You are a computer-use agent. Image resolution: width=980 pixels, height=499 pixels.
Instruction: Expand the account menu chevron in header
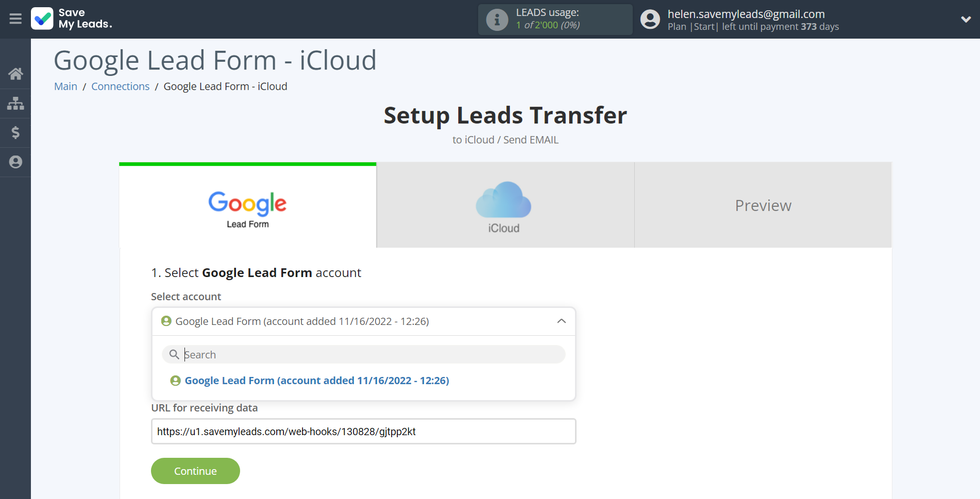point(966,20)
